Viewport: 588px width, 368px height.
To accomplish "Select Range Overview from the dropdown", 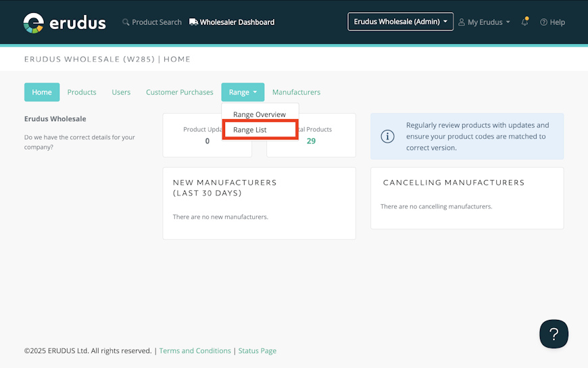I will point(260,114).
